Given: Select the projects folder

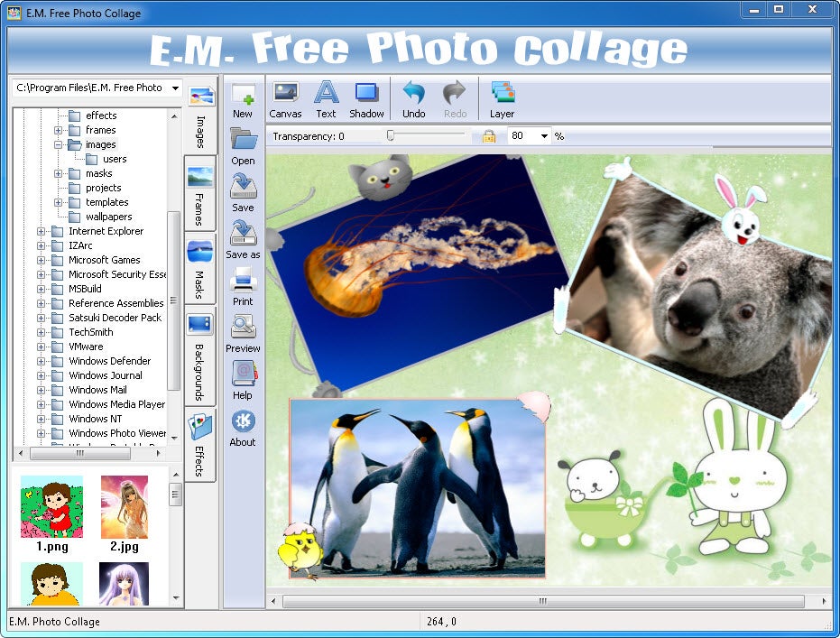Looking at the screenshot, I should [104, 188].
